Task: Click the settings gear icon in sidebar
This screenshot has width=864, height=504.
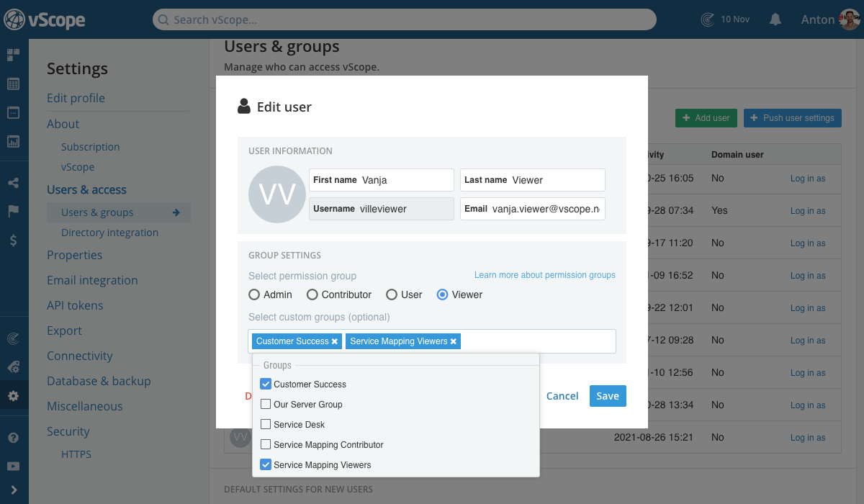Action: (x=13, y=395)
